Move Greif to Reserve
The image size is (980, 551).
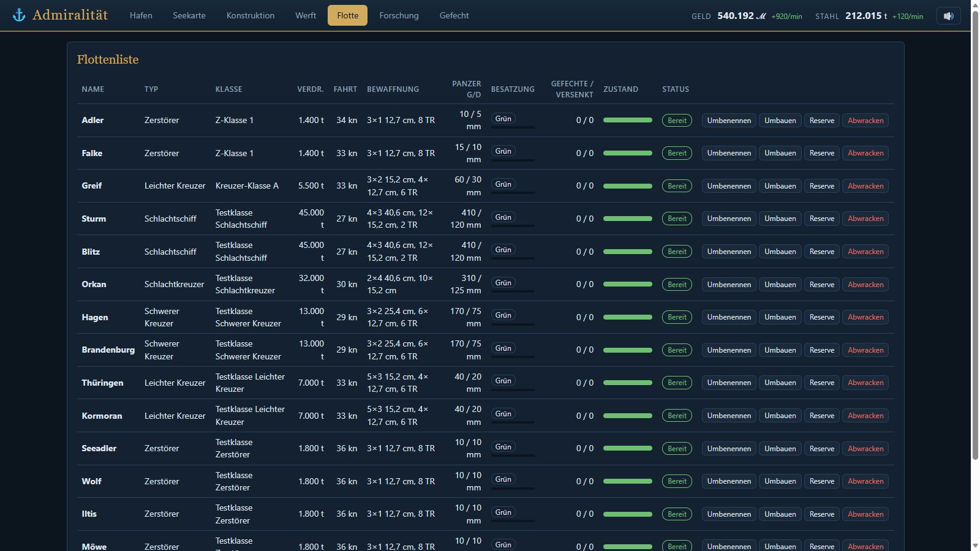coord(822,186)
